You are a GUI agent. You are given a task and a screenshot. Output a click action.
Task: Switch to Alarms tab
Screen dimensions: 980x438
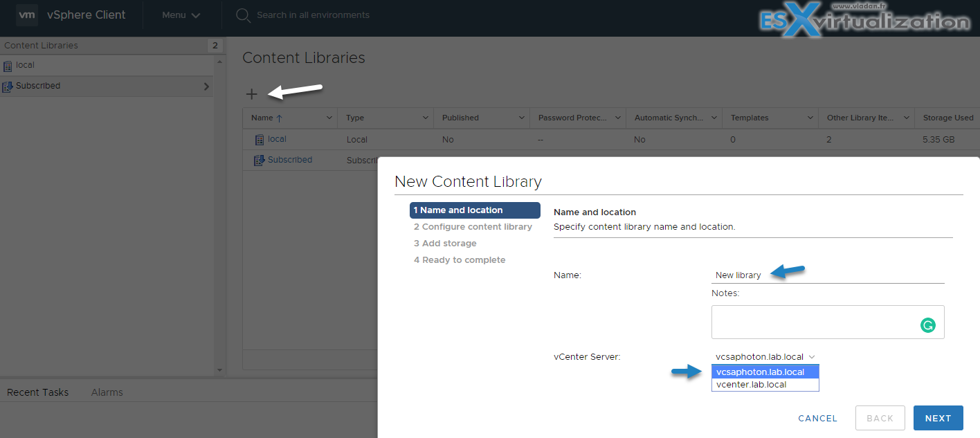point(107,392)
